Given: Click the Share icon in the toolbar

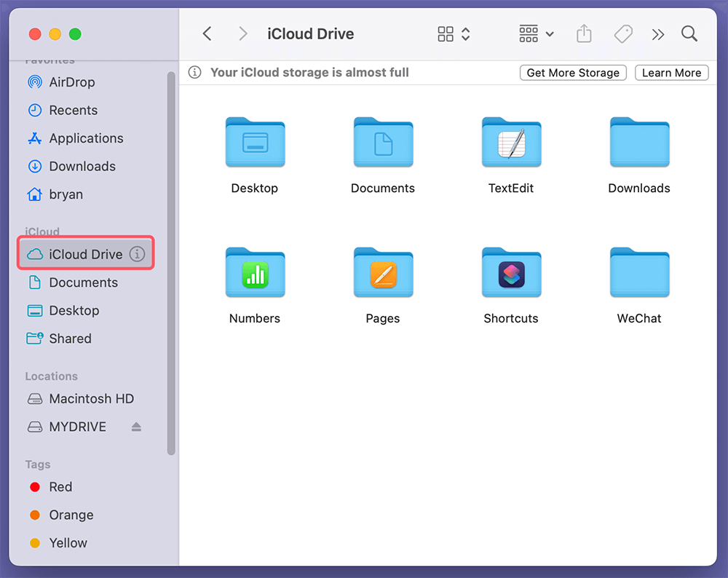Looking at the screenshot, I should pos(583,33).
